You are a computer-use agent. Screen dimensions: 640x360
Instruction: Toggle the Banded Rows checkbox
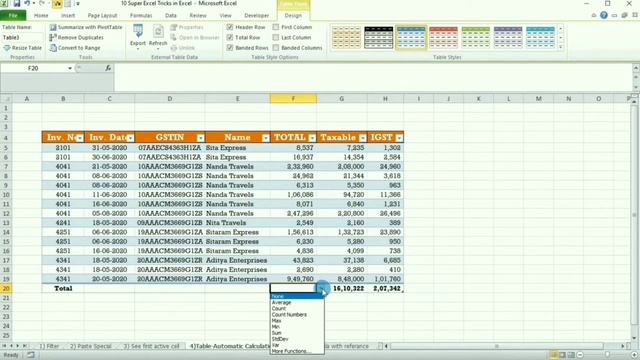[x=230, y=48]
